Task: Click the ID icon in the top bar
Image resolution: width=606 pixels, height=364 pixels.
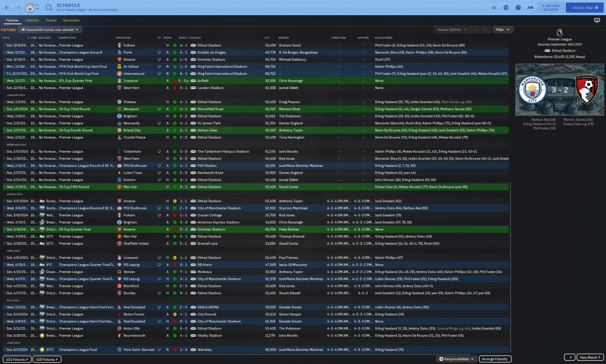Action: tap(494, 8)
